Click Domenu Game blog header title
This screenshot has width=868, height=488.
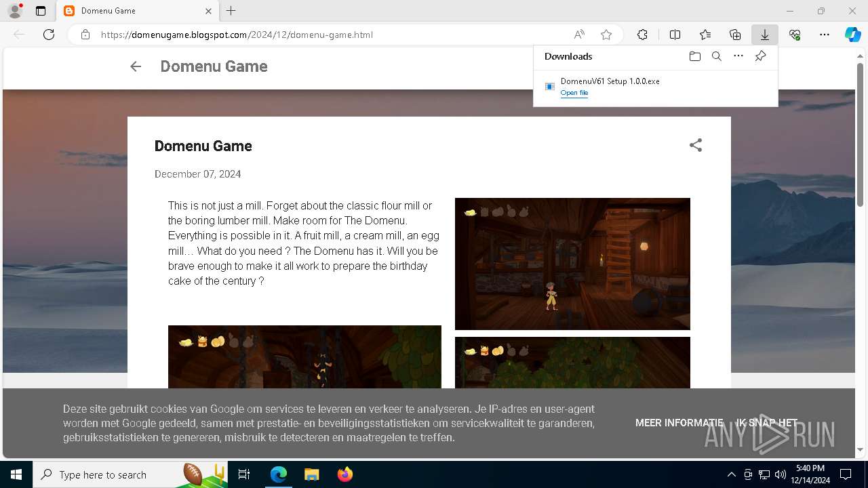pyautogui.click(x=214, y=66)
